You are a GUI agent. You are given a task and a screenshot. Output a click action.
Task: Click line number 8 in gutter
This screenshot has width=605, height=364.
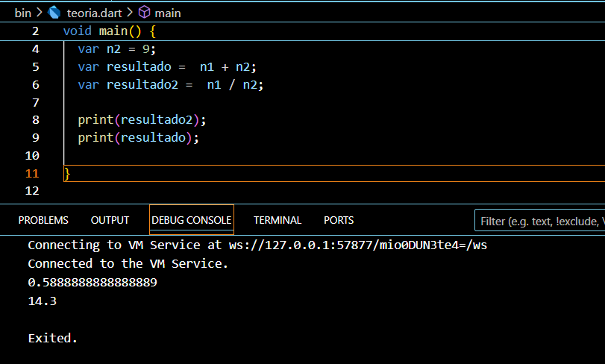(36, 119)
